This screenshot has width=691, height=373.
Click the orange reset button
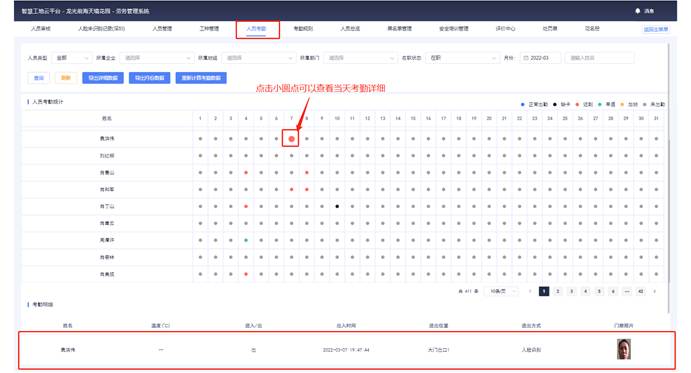pos(66,78)
